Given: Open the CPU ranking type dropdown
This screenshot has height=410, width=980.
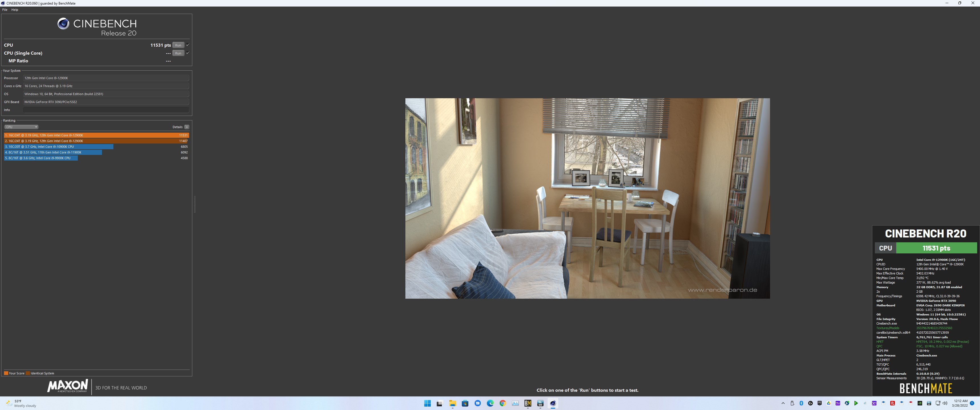Looking at the screenshot, I should (21, 127).
